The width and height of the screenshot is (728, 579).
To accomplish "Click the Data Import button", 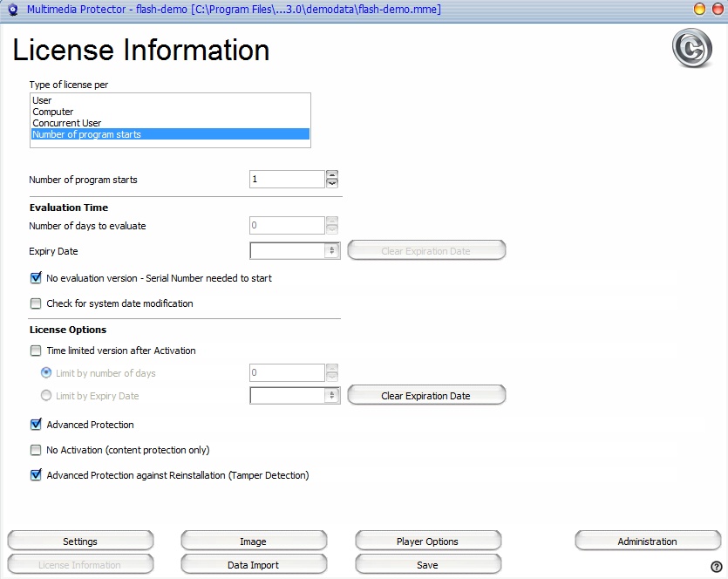I will coord(254,565).
